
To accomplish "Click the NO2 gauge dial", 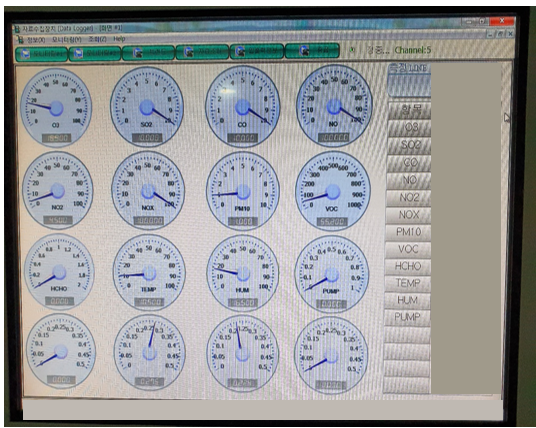I will 57,190.
